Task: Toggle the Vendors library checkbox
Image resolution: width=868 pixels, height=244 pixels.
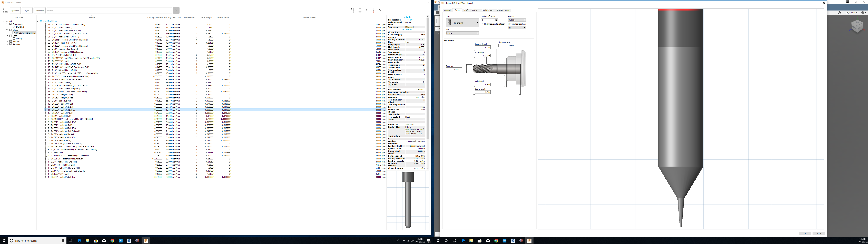Action: click(11, 42)
